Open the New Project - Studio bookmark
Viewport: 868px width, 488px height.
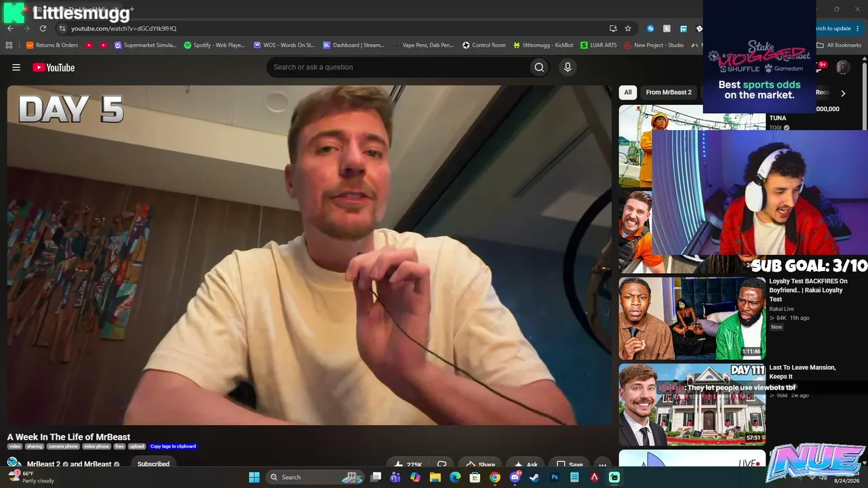(654, 45)
